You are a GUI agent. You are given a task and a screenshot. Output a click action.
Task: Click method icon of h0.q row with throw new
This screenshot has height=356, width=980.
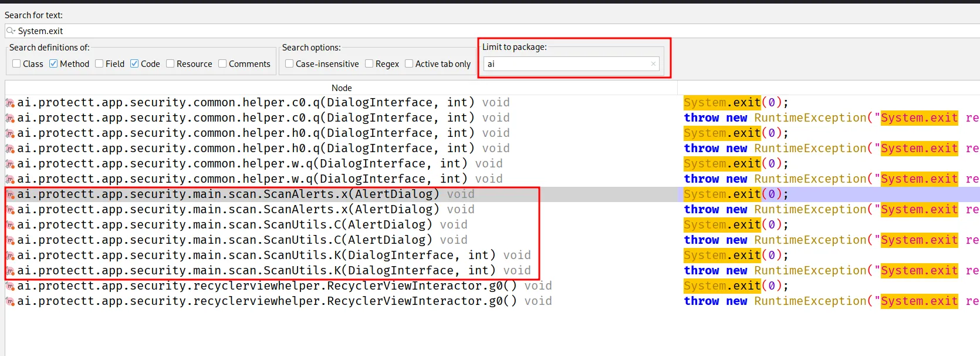click(10, 149)
